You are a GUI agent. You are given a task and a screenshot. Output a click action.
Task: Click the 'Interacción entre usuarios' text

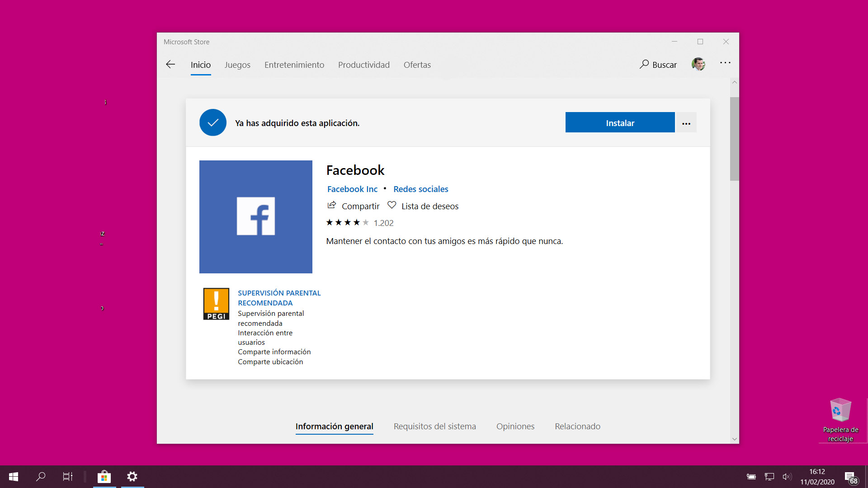point(265,338)
